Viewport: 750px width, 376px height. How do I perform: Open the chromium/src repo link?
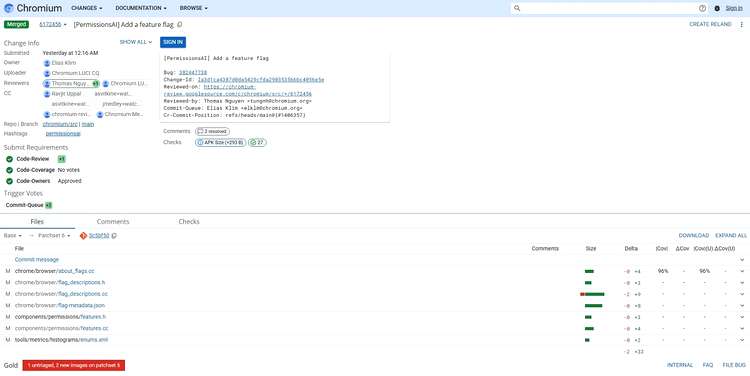click(60, 124)
